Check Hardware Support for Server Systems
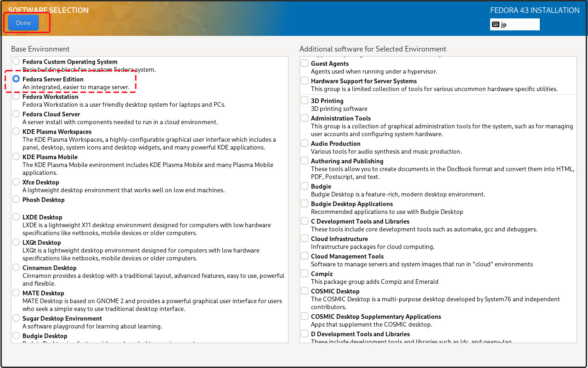The image size is (588, 368). pos(305,81)
